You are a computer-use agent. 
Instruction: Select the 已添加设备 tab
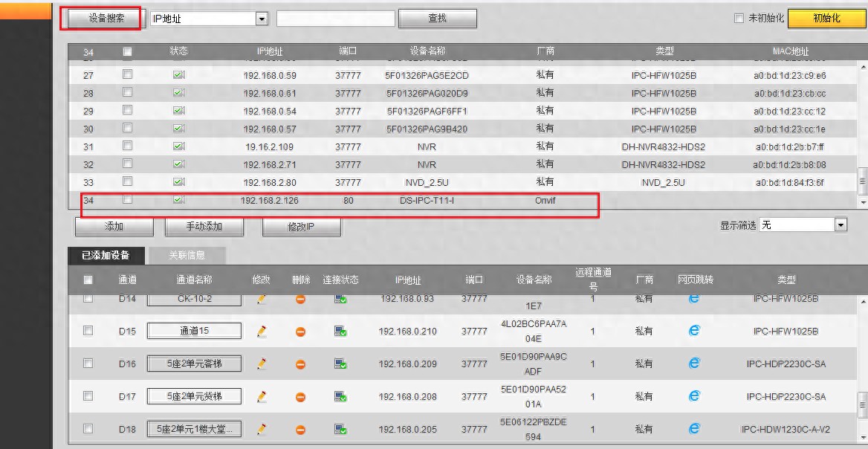tap(106, 256)
